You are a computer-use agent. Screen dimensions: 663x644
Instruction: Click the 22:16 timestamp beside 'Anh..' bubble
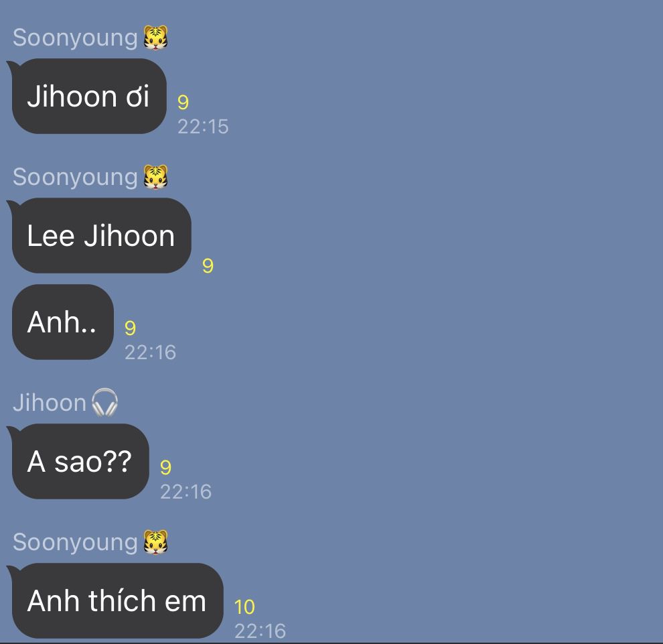point(150,352)
